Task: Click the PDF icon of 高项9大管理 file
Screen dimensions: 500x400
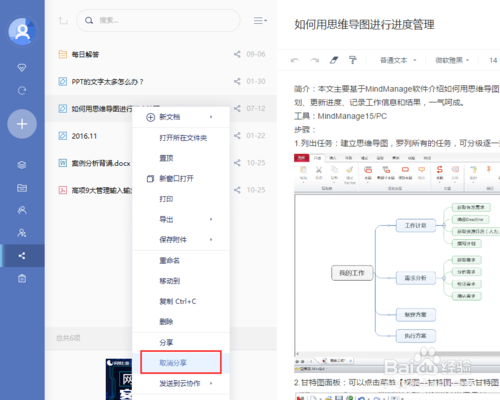Action: [62, 190]
